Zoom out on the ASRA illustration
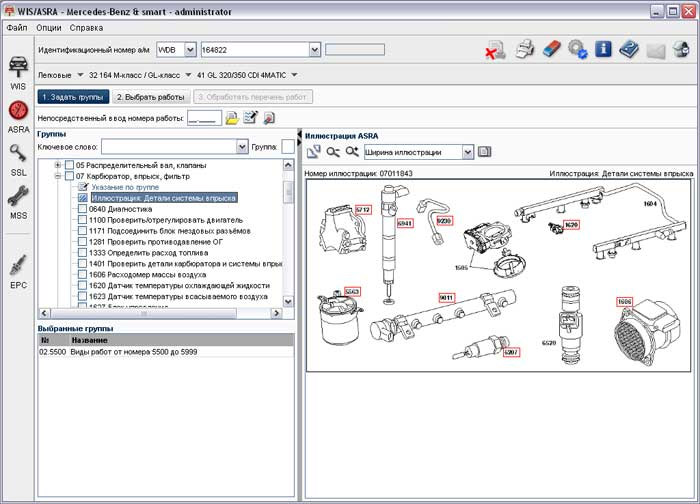The width and height of the screenshot is (700, 504). [333, 152]
